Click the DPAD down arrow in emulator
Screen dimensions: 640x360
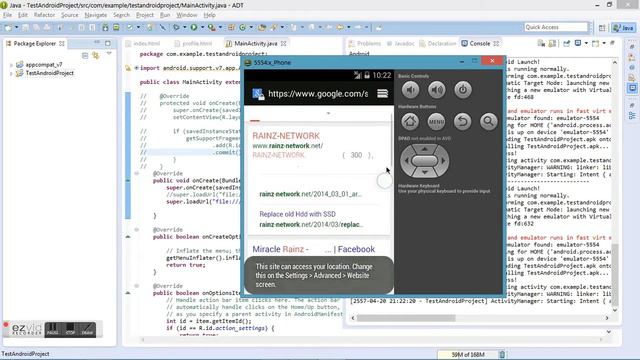point(424,173)
